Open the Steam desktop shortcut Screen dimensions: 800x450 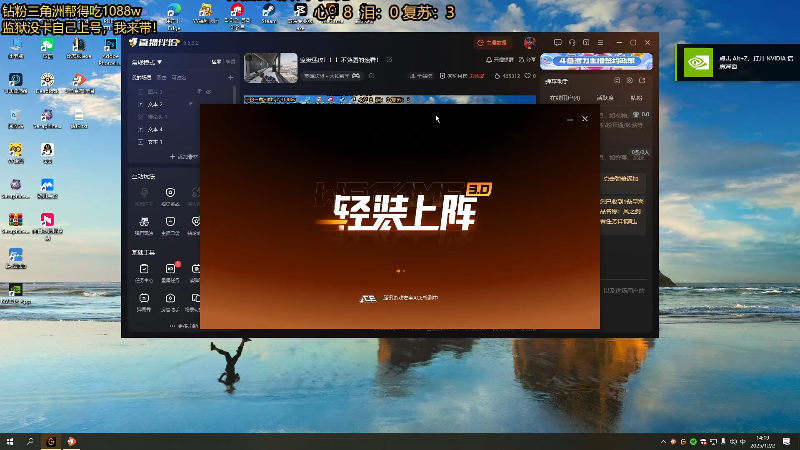(x=269, y=14)
